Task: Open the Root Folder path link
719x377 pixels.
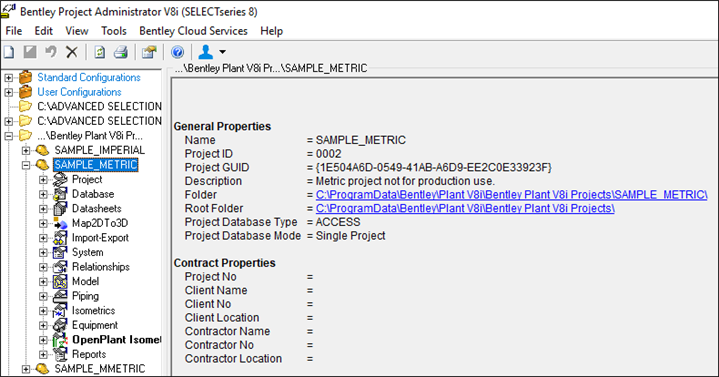Action: pyautogui.click(x=465, y=209)
